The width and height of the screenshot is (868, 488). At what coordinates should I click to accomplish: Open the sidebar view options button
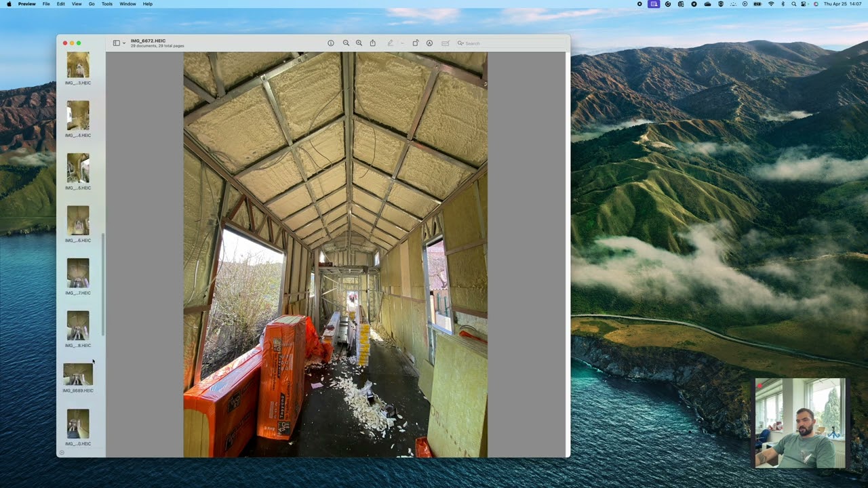pyautogui.click(x=117, y=43)
